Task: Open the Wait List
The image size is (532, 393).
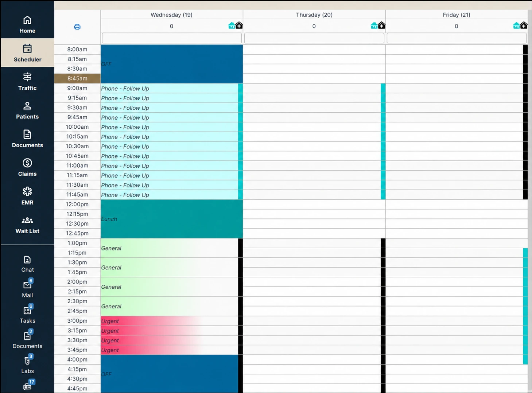Action: click(x=27, y=225)
